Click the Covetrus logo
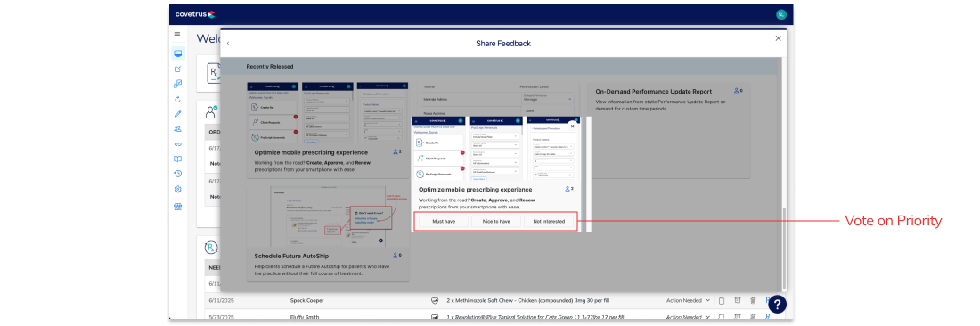The width and height of the screenshot is (980, 326). [195, 14]
